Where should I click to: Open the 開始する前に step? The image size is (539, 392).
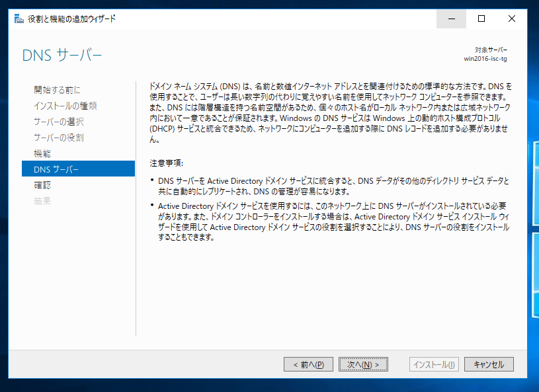pyautogui.click(x=57, y=90)
